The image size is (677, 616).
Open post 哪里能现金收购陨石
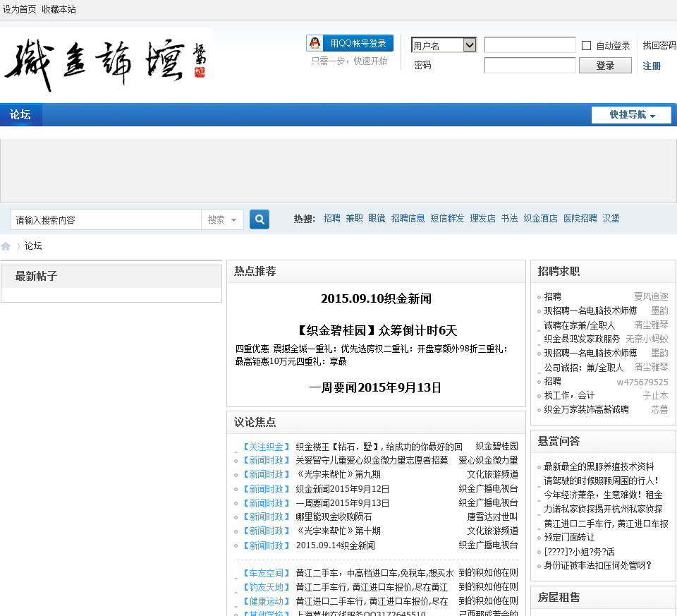pos(334,517)
